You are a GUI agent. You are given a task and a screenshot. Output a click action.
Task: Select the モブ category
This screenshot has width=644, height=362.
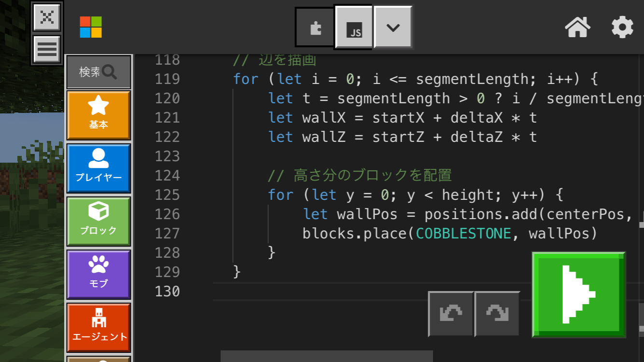[98, 274]
